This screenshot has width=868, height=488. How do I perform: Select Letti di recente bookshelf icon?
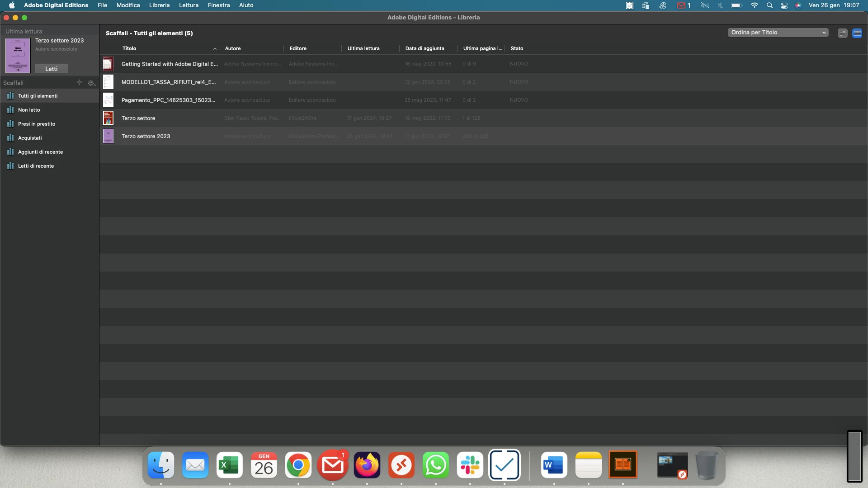coord(10,166)
